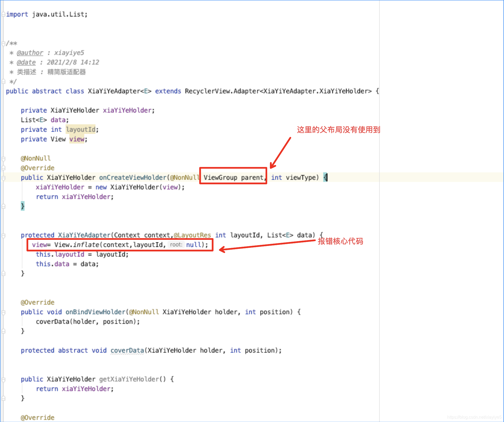Click the abstract coverData method declaration
This screenshot has height=422, width=504.
click(151, 351)
